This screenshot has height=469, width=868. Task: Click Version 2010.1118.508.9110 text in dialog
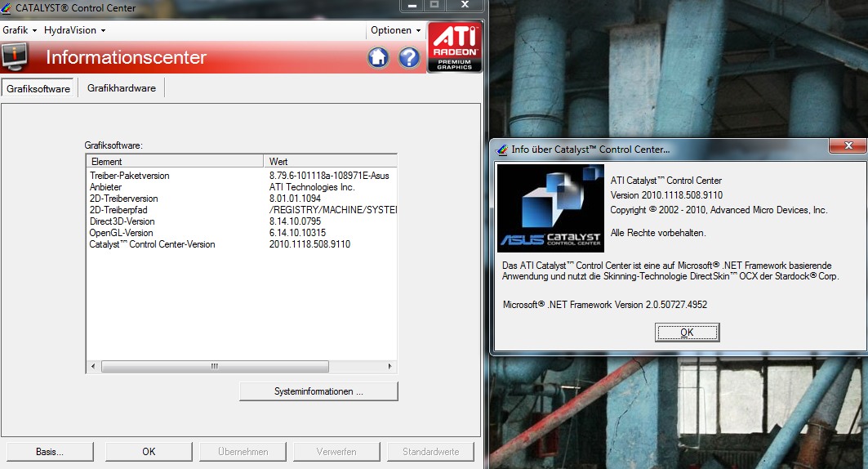pyautogui.click(x=666, y=195)
